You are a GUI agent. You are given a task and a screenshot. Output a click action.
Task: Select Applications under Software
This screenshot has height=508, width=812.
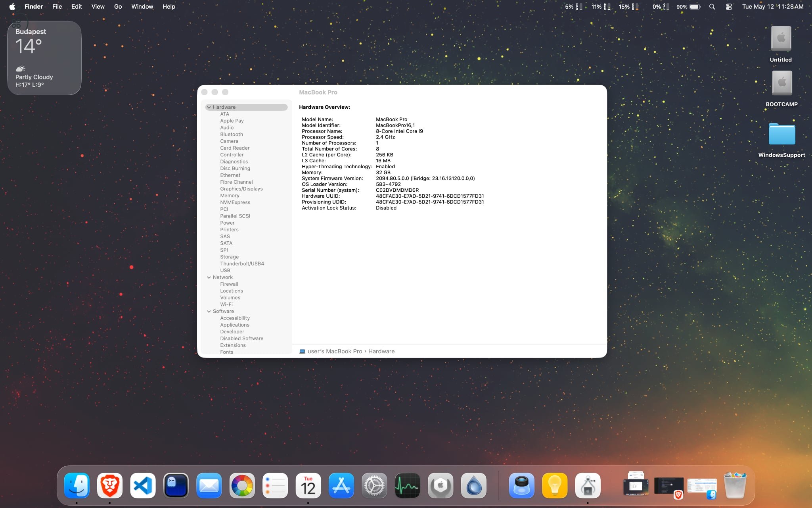tap(235, 325)
